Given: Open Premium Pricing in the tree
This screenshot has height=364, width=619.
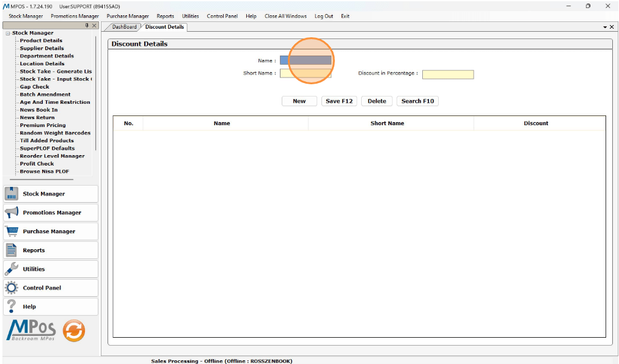Looking at the screenshot, I should [42, 125].
